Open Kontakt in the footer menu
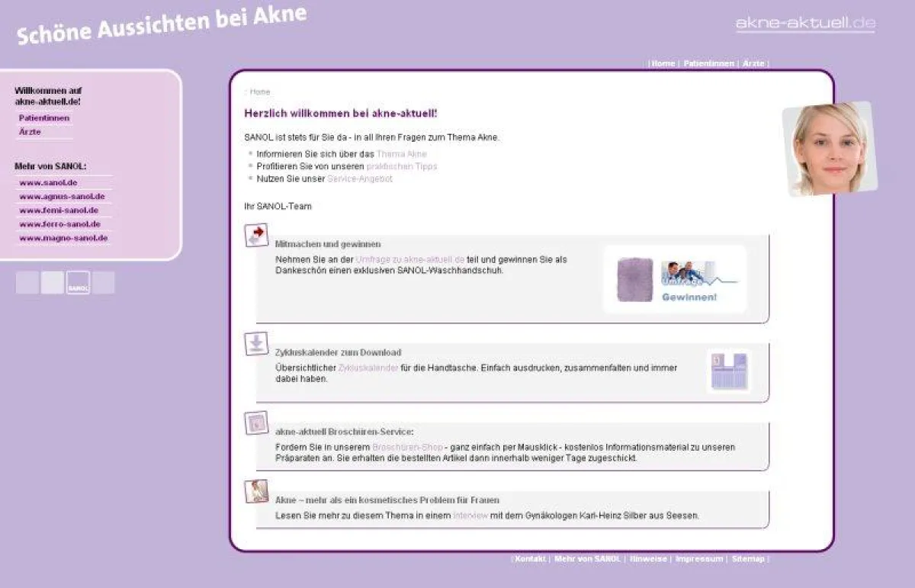915x588 pixels. coord(530,559)
